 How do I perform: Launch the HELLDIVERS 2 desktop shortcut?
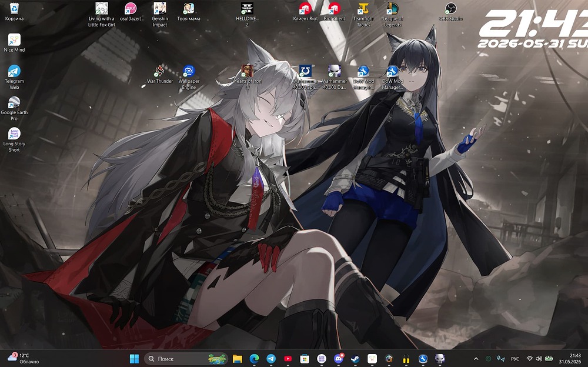(x=247, y=15)
